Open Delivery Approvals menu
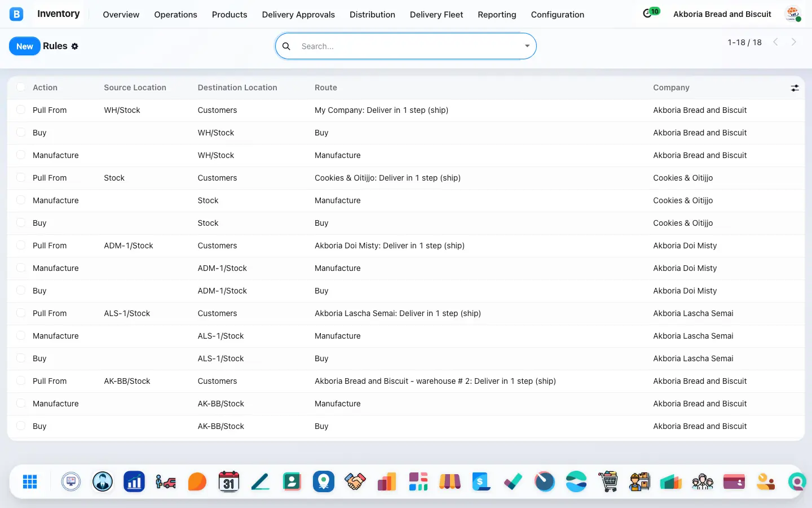The height and width of the screenshot is (508, 812). [298, 15]
